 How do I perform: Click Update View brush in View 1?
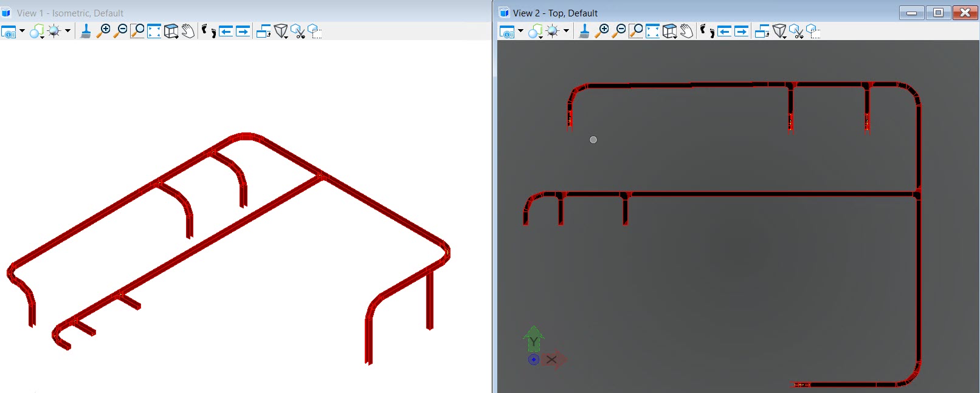click(86, 32)
